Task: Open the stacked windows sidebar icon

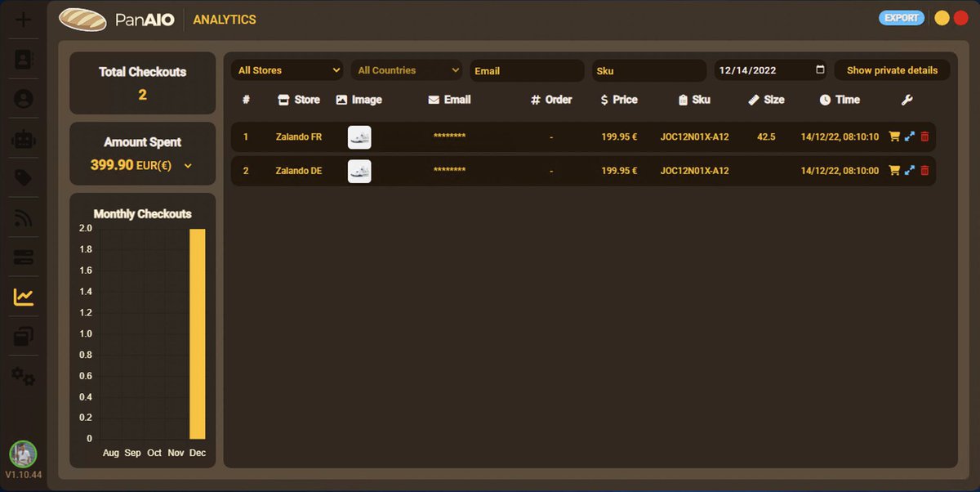Action: [x=24, y=337]
